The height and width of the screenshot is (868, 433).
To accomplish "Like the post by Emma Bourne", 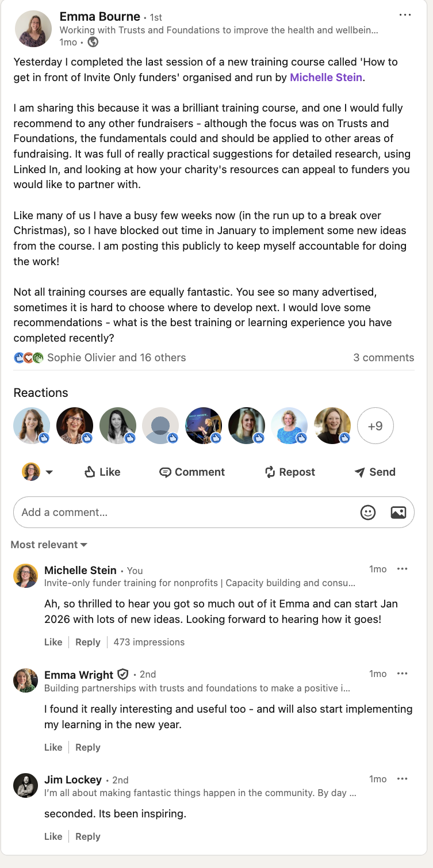I will pyautogui.click(x=102, y=472).
